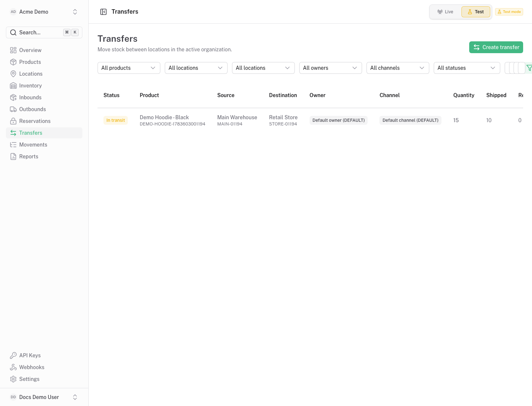The width and height of the screenshot is (532, 406).
Task: Click the Search input field
Action: click(44, 32)
